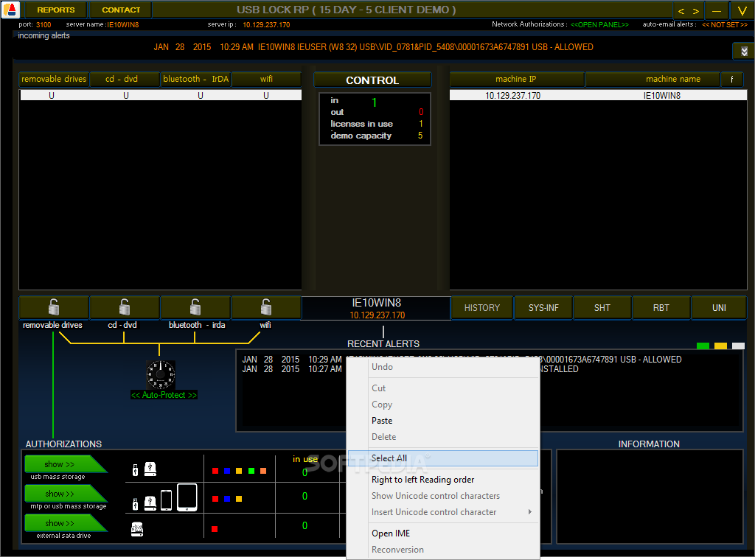Click machine IP column header

point(516,79)
